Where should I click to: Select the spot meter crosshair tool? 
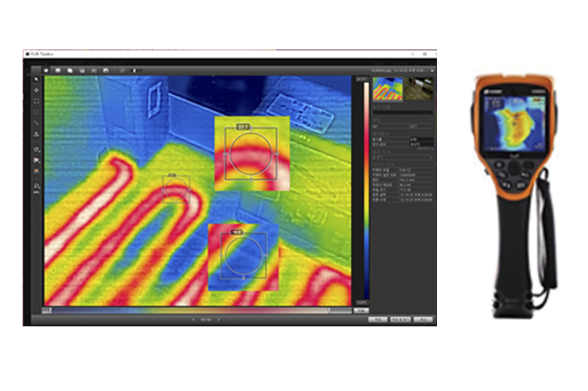37,90
